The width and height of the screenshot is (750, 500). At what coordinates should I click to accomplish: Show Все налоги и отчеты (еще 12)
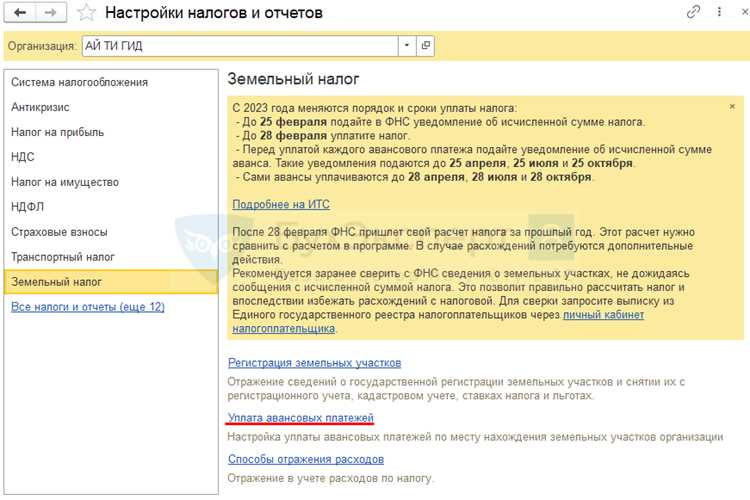pyautogui.click(x=88, y=307)
